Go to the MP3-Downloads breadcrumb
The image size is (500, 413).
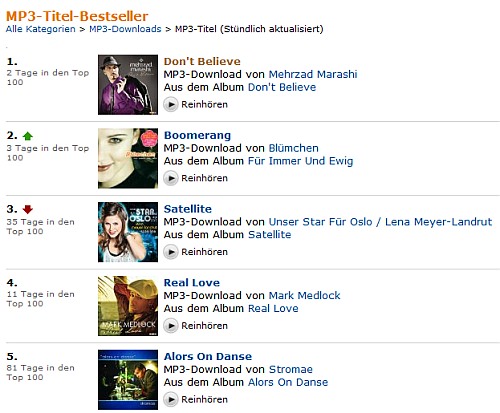[x=125, y=29]
